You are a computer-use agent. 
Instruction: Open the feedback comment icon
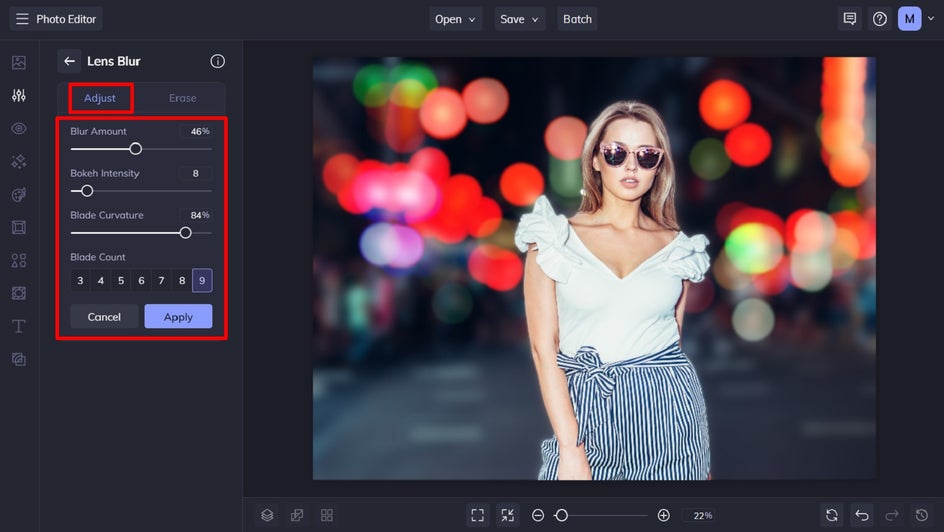coord(850,19)
